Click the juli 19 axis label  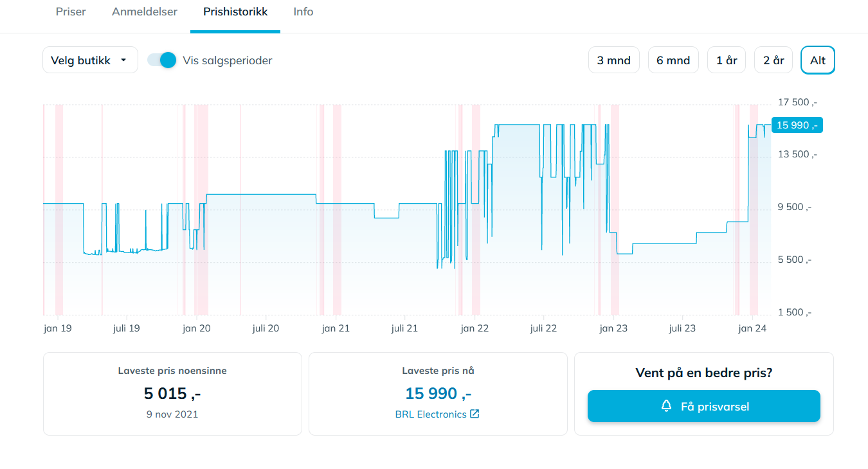click(126, 328)
